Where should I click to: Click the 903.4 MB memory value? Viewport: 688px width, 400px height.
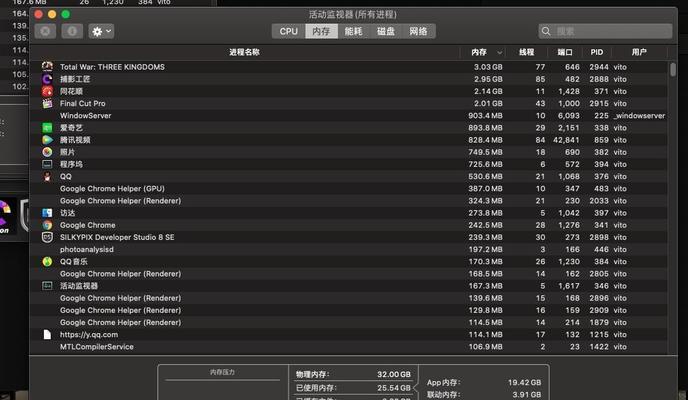[x=485, y=116]
